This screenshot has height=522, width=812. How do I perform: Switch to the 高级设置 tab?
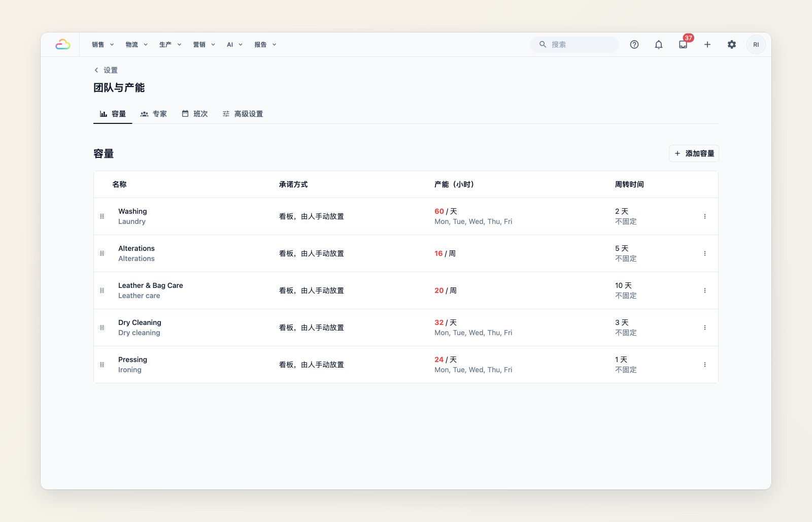(x=243, y=114)
